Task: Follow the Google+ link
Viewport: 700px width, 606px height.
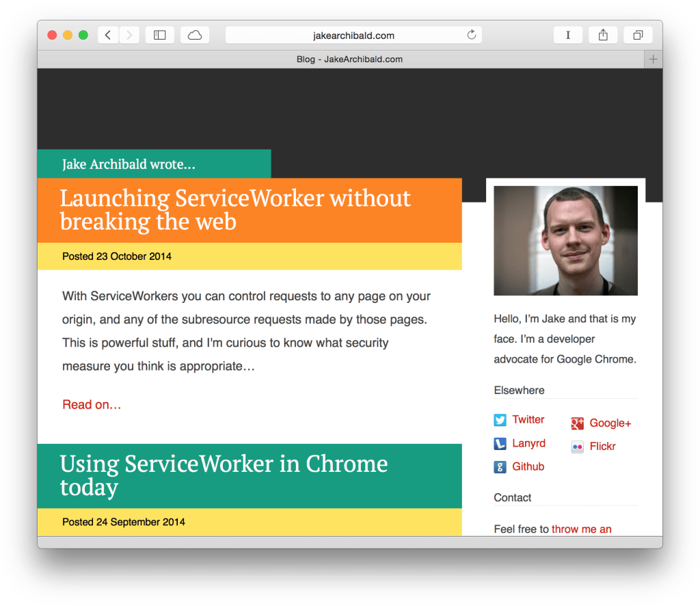Action: click(610, 423)
